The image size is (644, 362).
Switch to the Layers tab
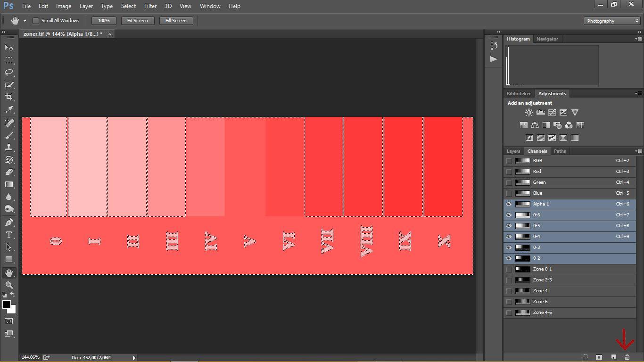tap(513, 151)
